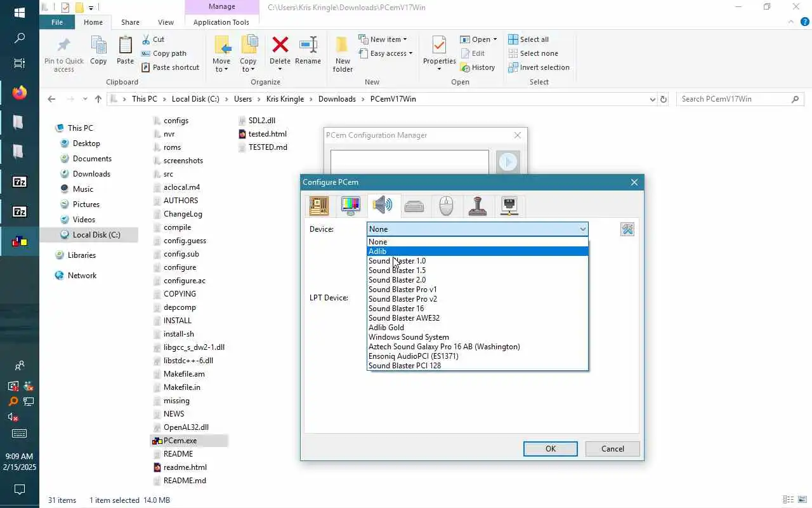The width and height of the screenshot is (812, 508).
Task: Click the Downloads breadcrumb in address bar
Action: pos(337,99)
